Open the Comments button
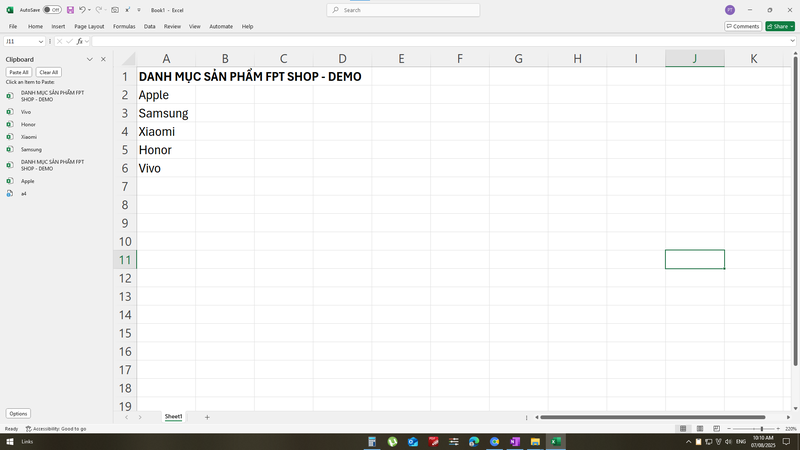The width and height of the screenshot is (800, 450). (743, 27)
